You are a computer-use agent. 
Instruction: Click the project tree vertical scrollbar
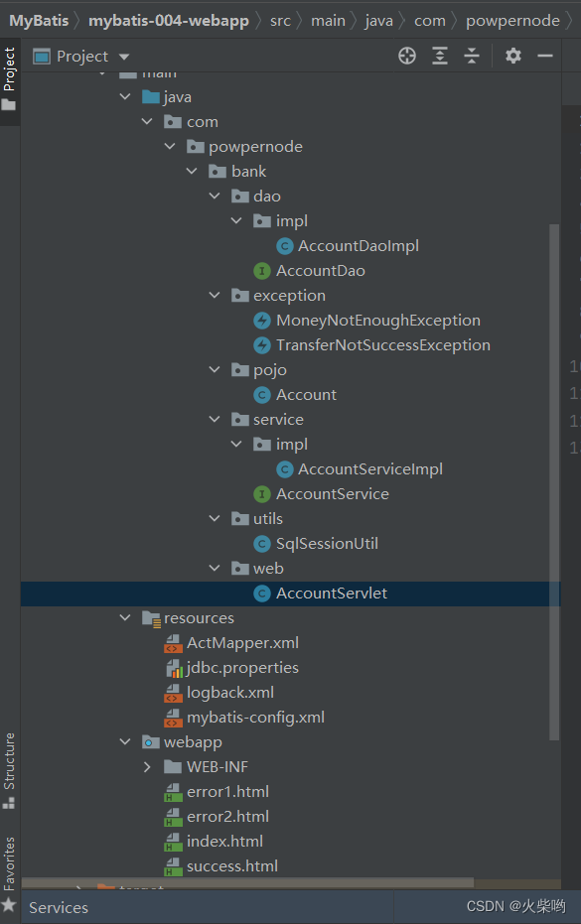tap(554, 481)
